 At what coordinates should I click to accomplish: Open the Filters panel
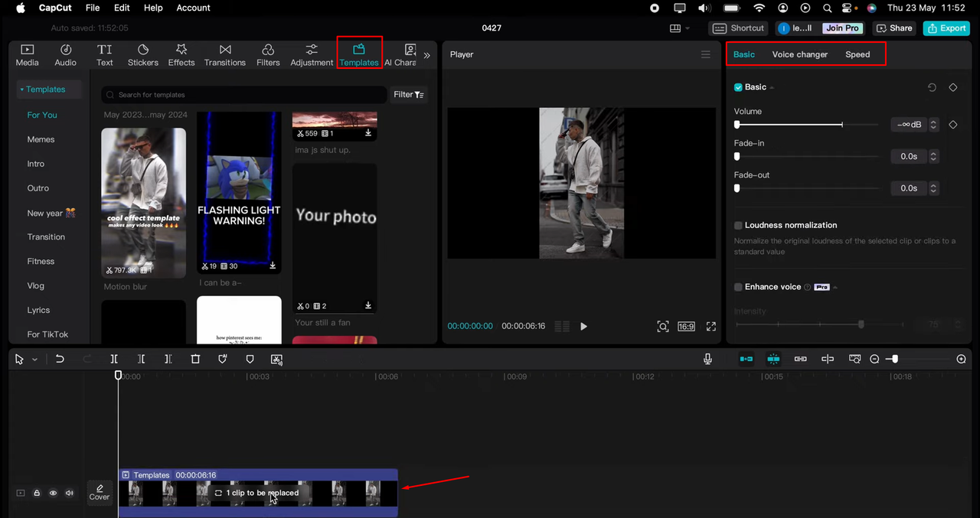pyautogui.click(x=268, y=55)
